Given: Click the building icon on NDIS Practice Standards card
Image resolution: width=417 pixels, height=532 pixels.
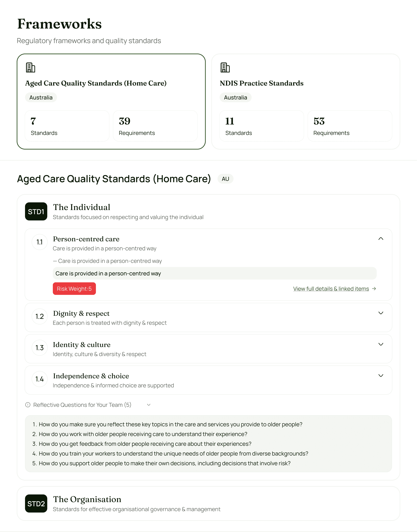Looking at the screenshot, I should pos(225,68).
